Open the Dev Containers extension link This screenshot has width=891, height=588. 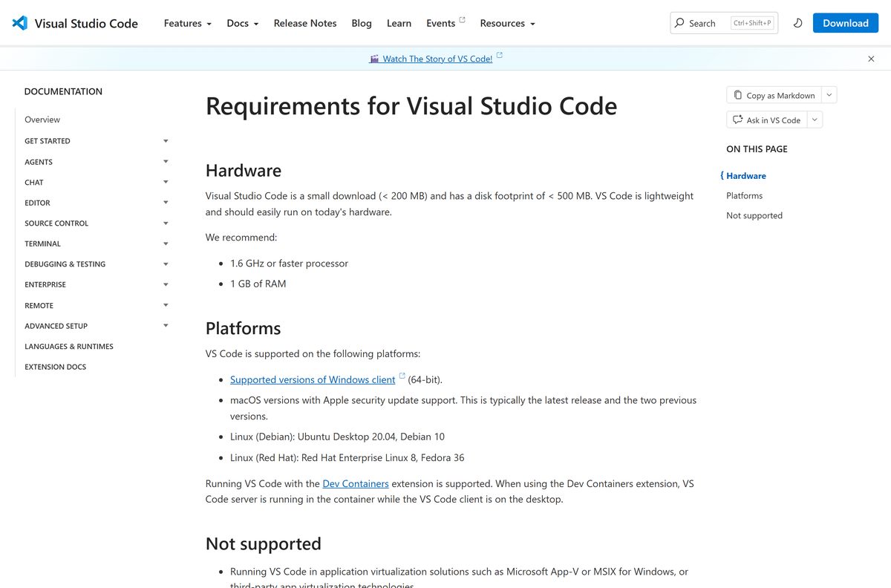coord(356,483)
